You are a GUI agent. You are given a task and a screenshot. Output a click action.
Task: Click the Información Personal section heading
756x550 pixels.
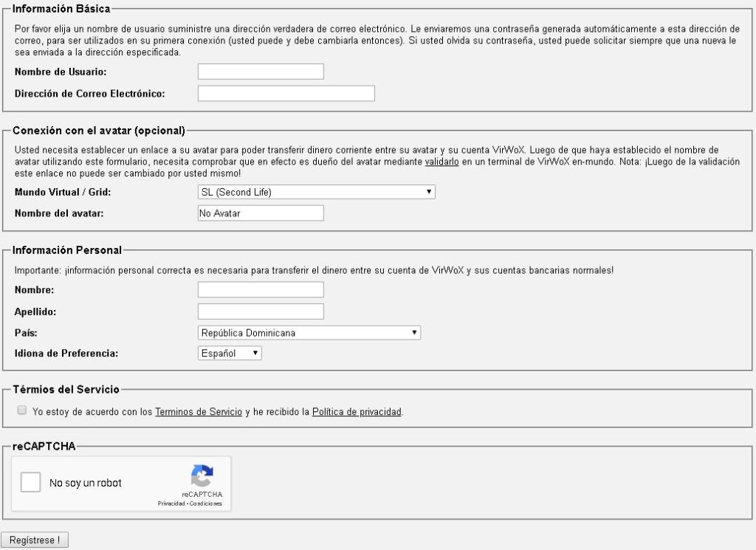pyautogui.click(x=67, y=251)
